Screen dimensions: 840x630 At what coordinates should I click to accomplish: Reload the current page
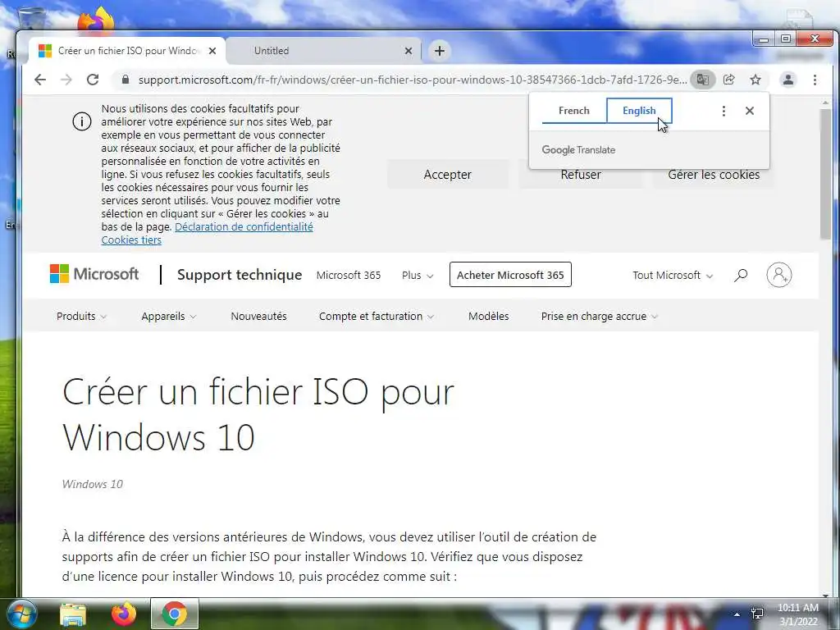(93, 80)
